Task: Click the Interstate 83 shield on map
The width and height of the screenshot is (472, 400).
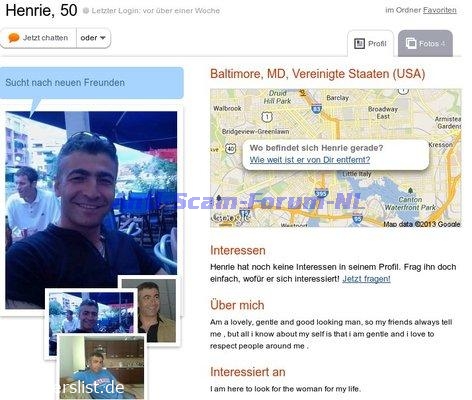Action: click(316, 108)
